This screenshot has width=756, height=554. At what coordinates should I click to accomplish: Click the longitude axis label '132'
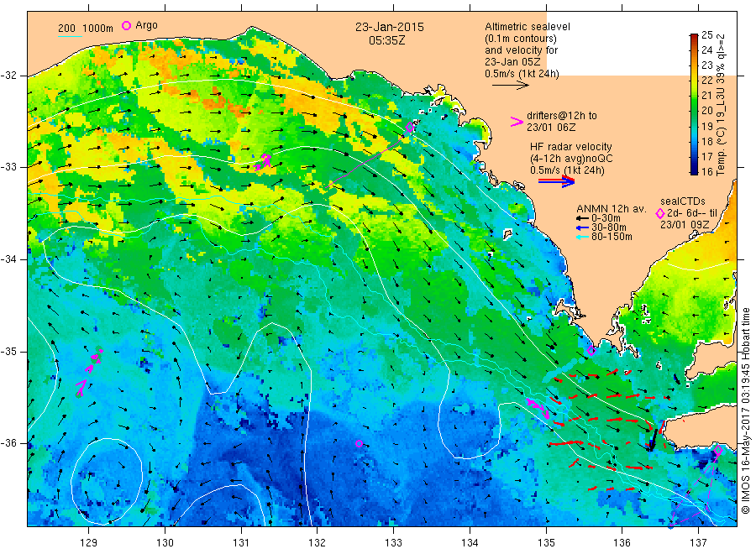318,543
